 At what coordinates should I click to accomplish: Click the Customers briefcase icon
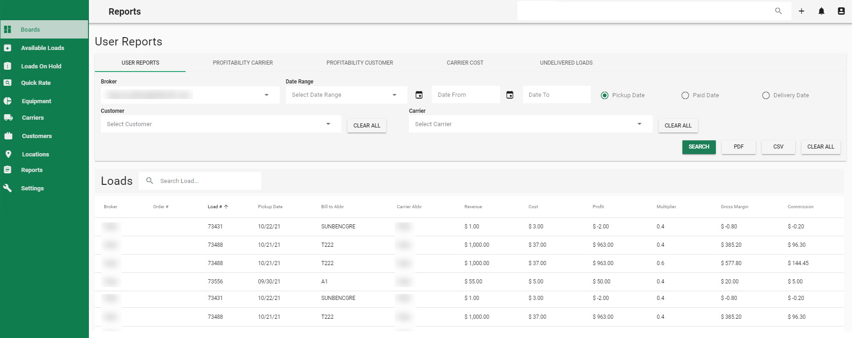8,136
